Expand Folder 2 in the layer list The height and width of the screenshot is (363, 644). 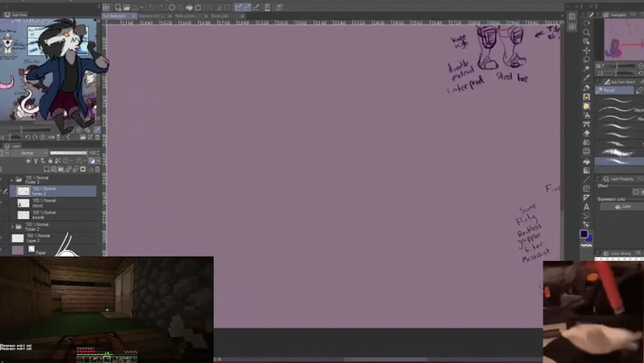tap(12, 226)
